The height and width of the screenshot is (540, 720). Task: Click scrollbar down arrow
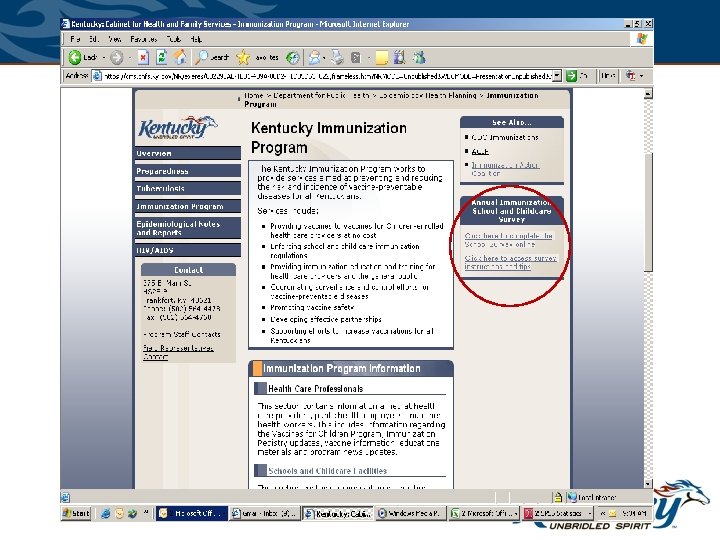tap(648, 484)
